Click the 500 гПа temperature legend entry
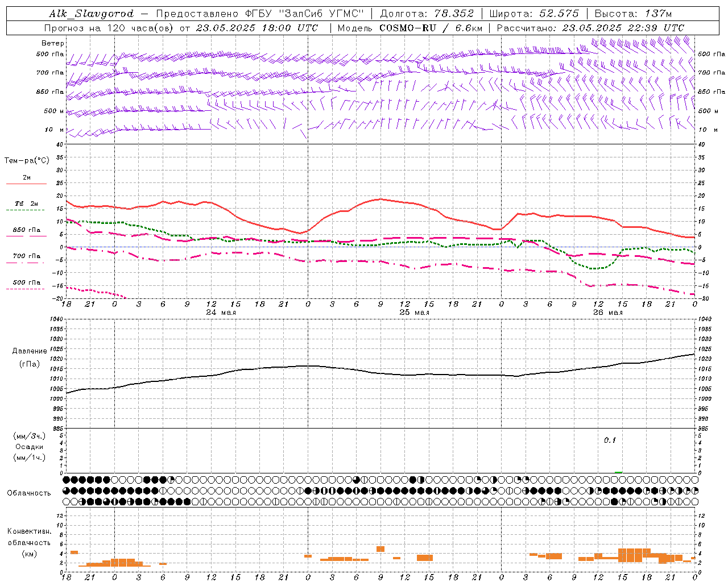The height and width of the screenshot is (582, 728). [26, 282]
